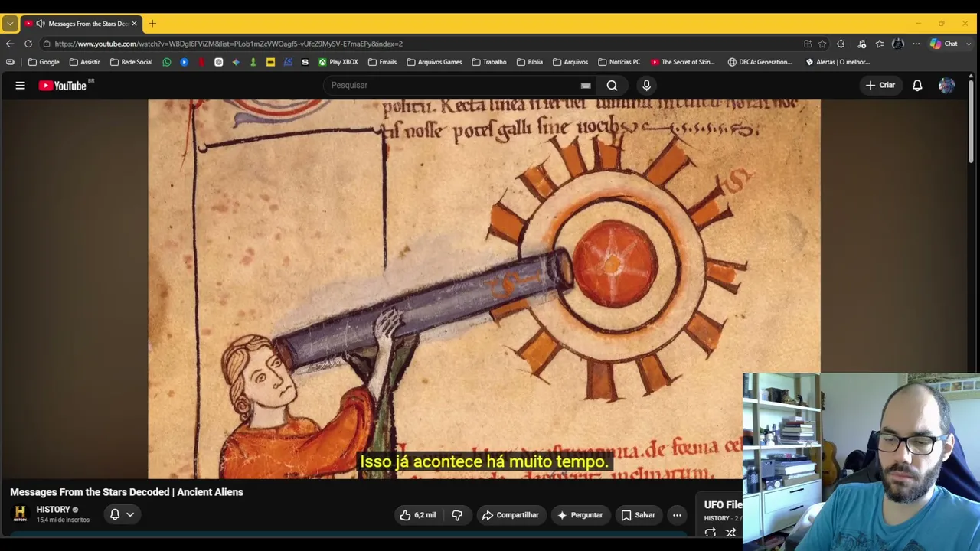
Task: Expand the subscription notification bell dropdown
Action: click(x=122, y=514)
